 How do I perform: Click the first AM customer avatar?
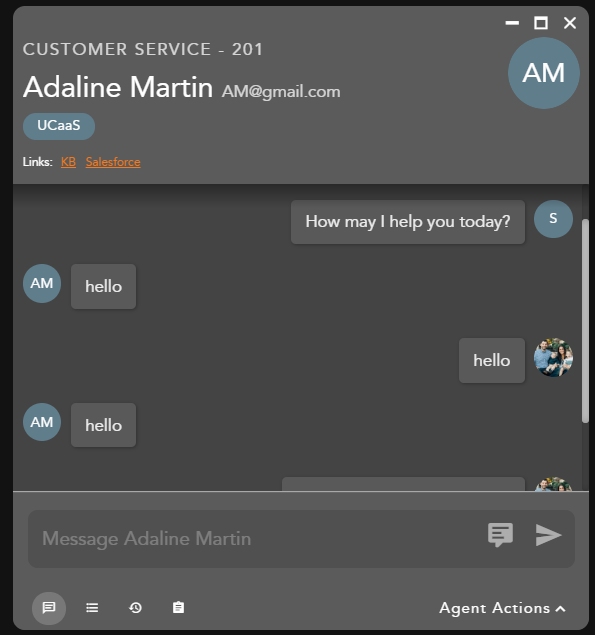click(42, 283)
